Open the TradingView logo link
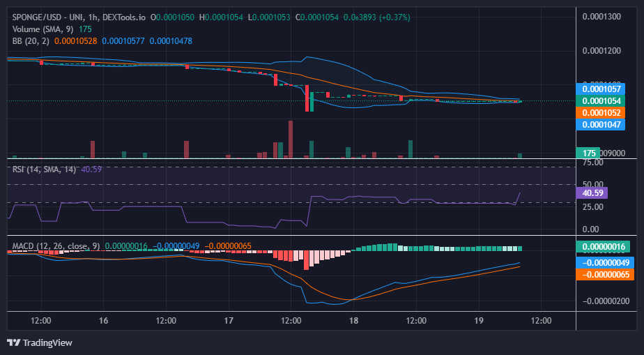Image resolution: width=644 pixels, height=355 pixels. (x=40, y=342)
